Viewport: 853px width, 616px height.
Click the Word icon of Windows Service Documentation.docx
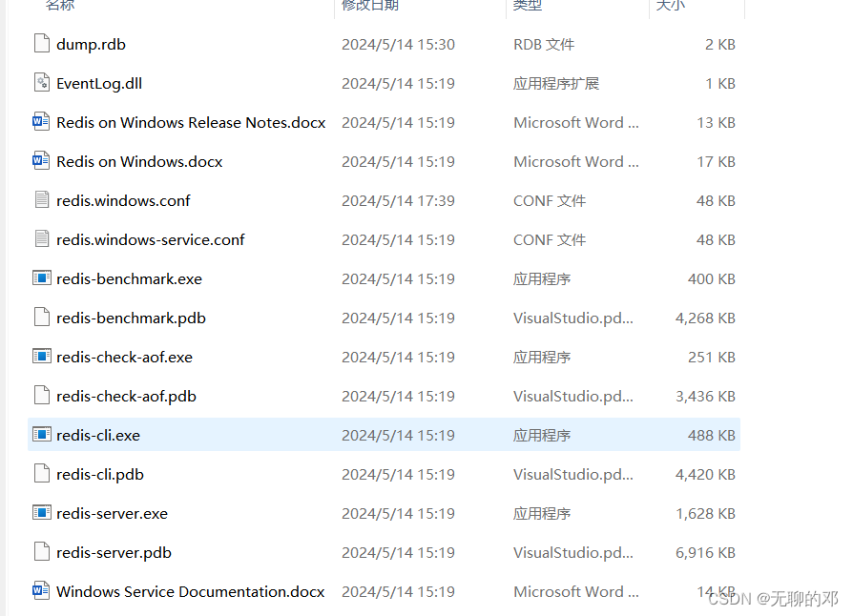click(41, 591)
